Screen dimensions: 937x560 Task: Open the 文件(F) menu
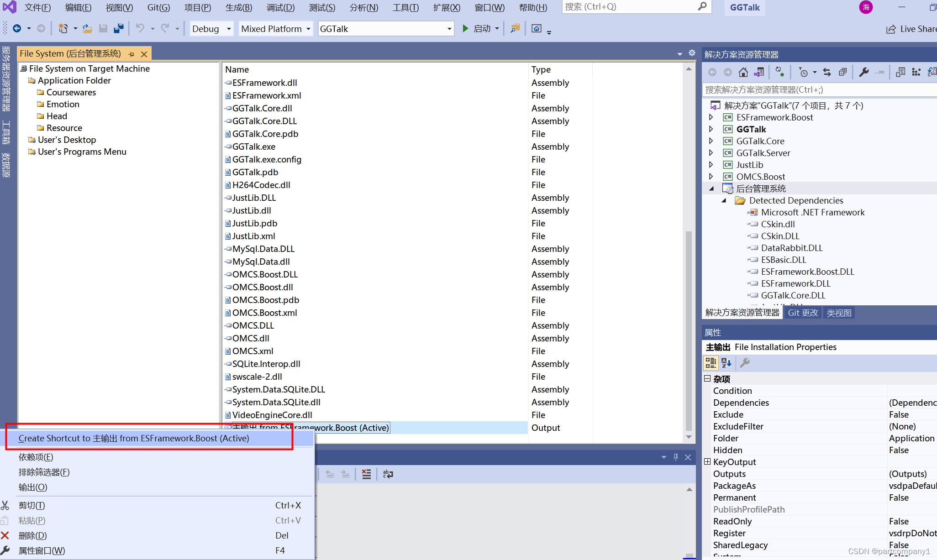[x=37, y=7]
